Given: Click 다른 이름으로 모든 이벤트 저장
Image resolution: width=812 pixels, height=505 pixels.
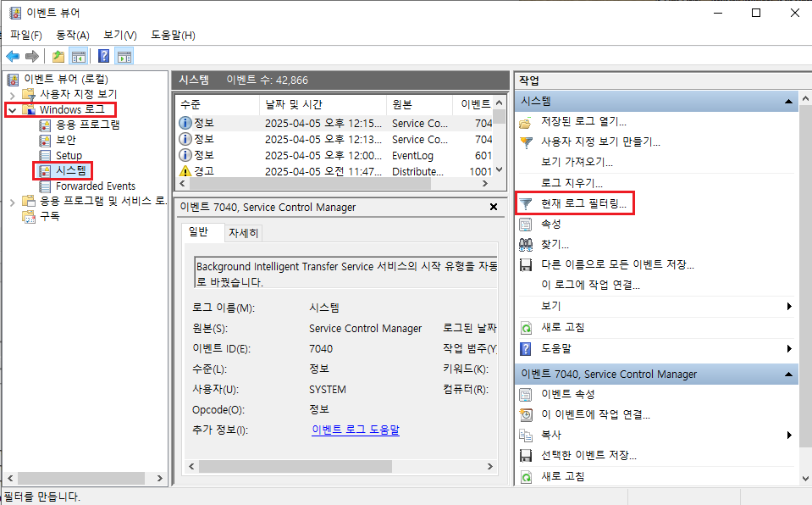Looking at the screenshot, I should tap(617, 265).
